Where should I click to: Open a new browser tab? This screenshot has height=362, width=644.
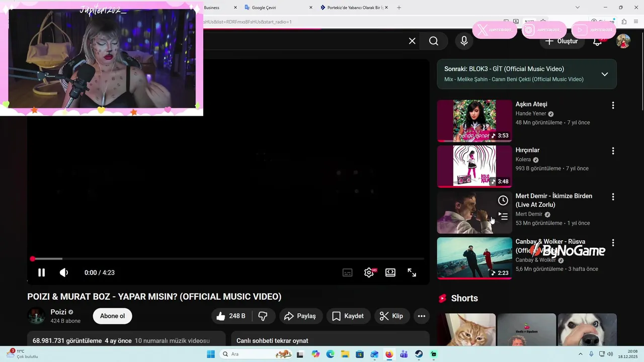(399, 8)
